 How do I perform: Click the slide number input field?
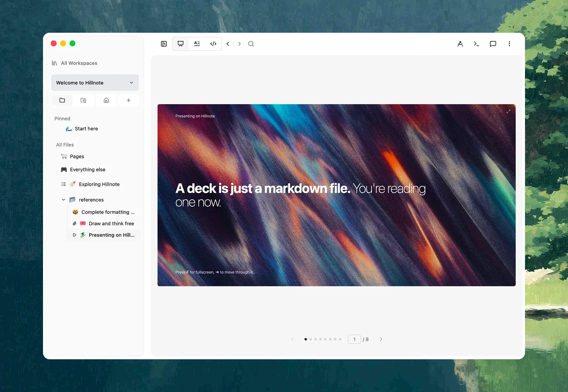pyautogui.click(x=354, y=339)
